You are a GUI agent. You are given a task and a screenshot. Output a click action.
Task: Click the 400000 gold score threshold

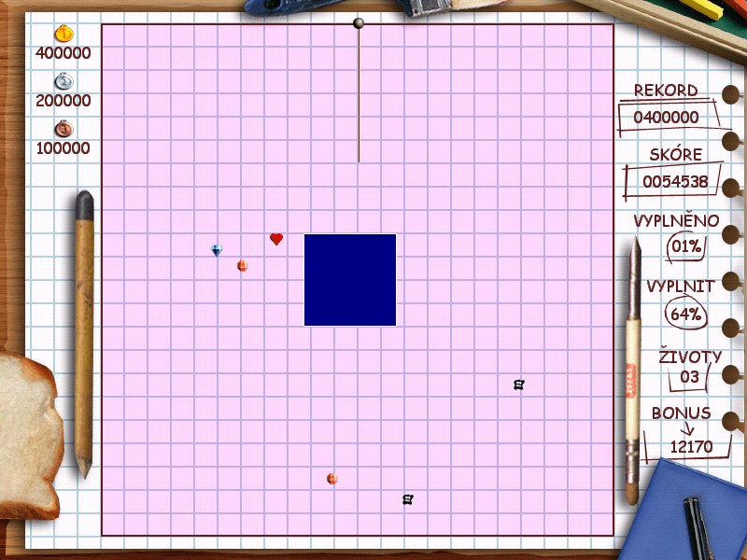[63, 53]
